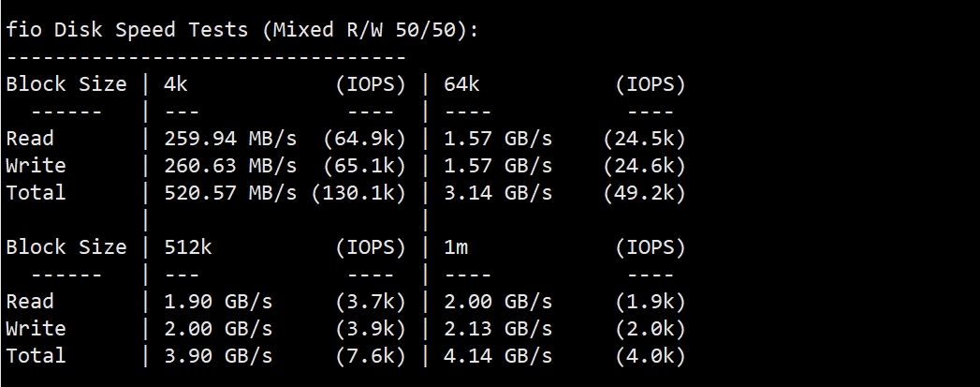Click the 512k block size column header
Image resolution: width=980 pixels, height=387 pixels.
click(188, 247)
